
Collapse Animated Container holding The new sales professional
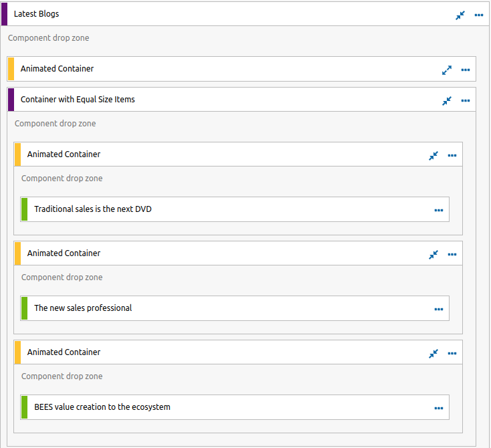click(x=433, y=254)
